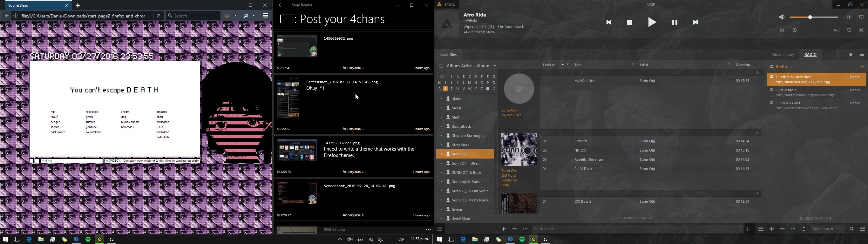868x244 pixels.
Task: Switch library to plain list view icon
Action: click(761, 229)
